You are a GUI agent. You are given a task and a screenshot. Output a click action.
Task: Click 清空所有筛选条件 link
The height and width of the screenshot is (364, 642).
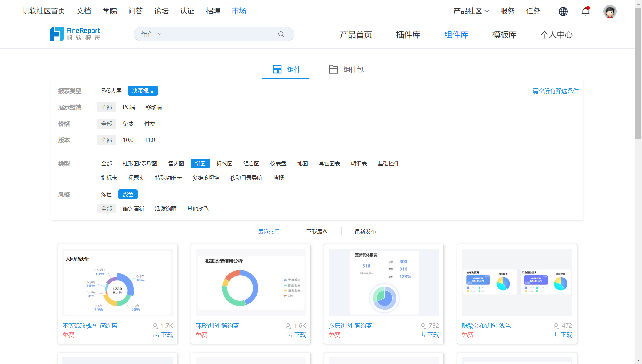click(x=555, y=91)
